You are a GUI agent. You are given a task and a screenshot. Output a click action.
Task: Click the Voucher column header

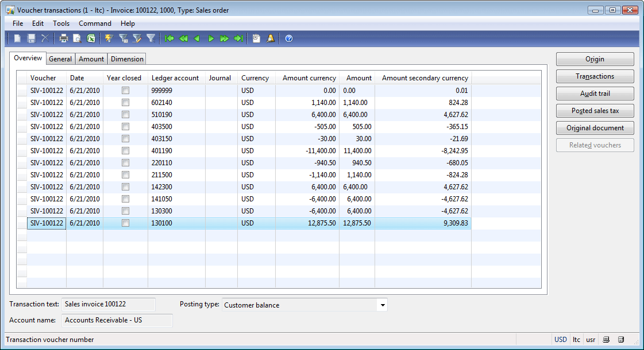click(x=46, y=78)
